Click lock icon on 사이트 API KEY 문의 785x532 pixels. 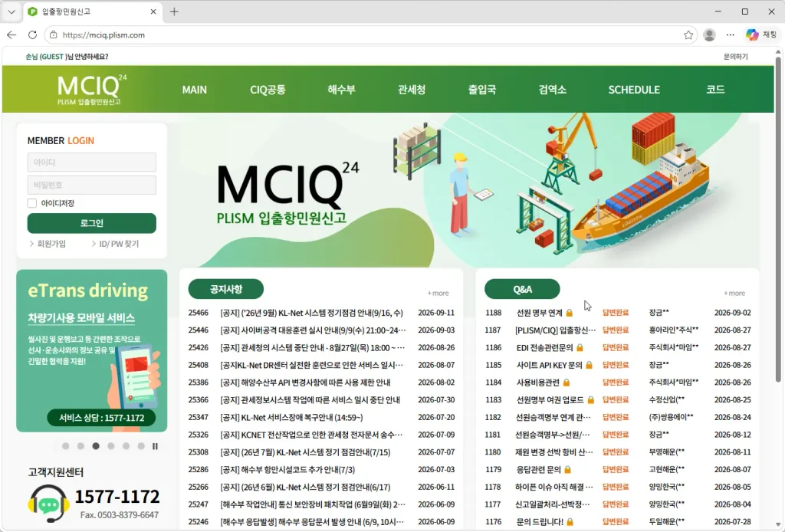click(x=589, y=365)
